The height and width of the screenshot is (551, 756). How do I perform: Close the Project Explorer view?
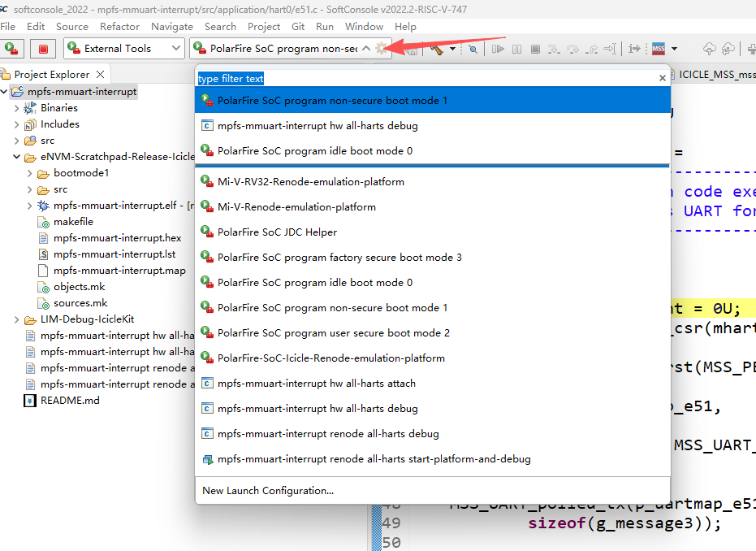pos(101,74)
